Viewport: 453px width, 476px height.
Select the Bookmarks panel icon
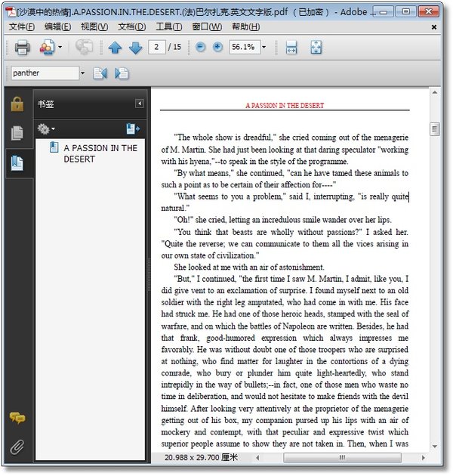pyautogui.click(x=17, y=163)
